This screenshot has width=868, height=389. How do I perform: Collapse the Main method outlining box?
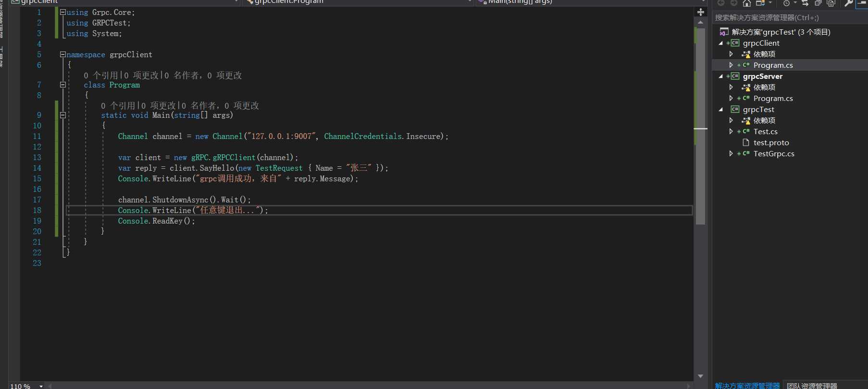62,115
